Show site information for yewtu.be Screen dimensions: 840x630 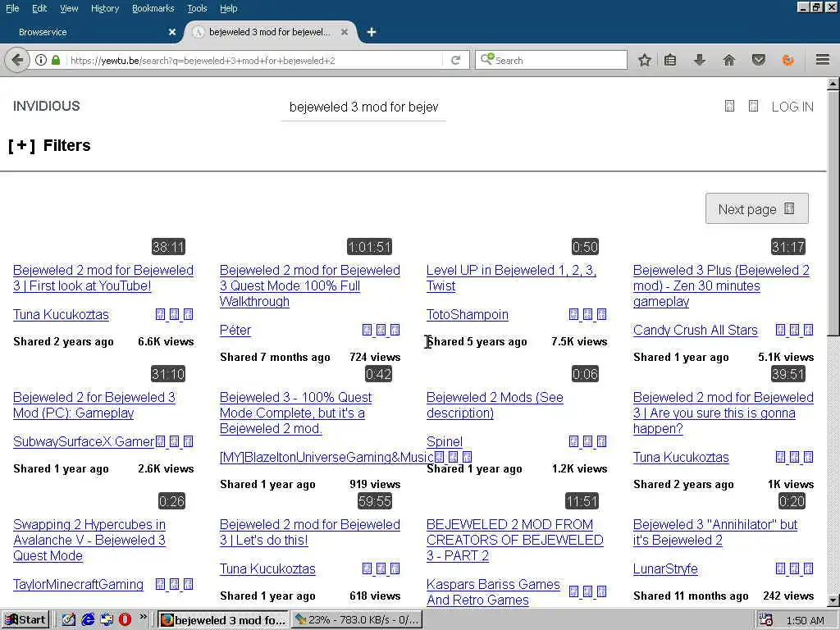tap(41, 60)
